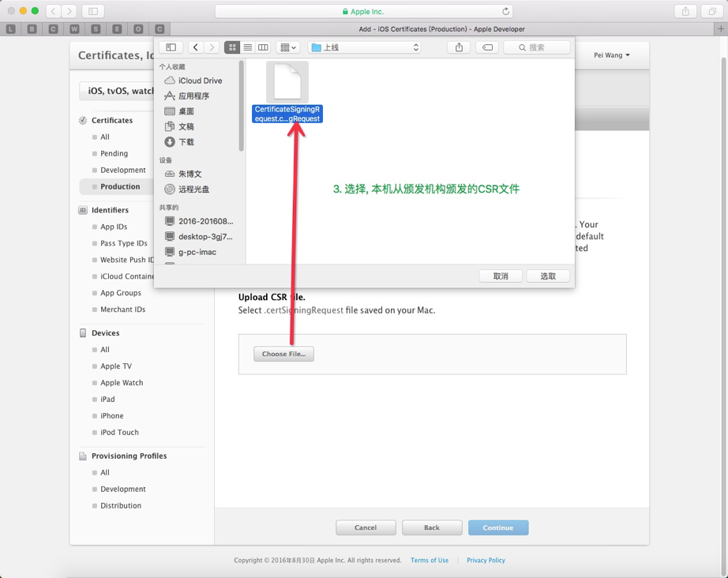
Task: Open iPhone under Devices
Action: (x=112, y=416)
